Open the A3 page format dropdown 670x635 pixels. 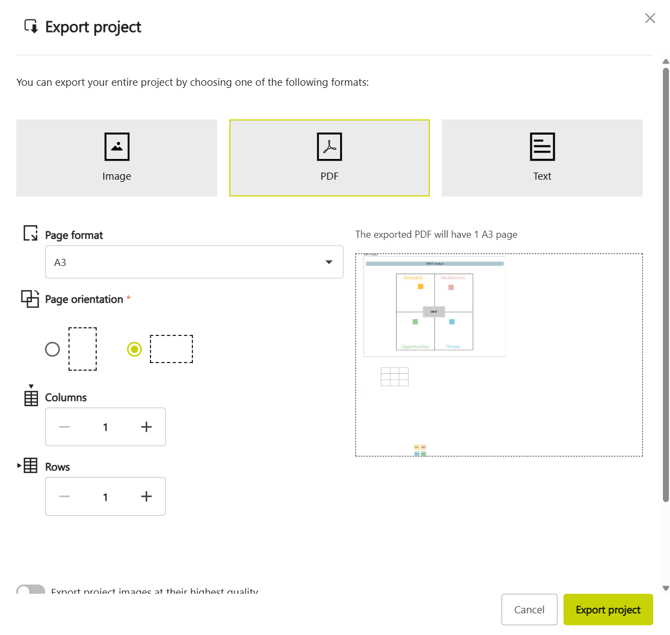[194, 262]
